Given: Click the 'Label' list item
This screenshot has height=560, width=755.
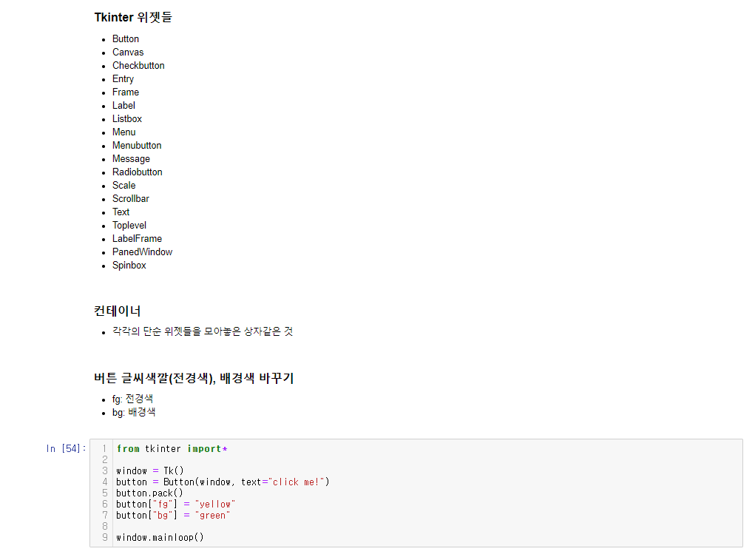Looking at the screenshot, I should 123,106.
